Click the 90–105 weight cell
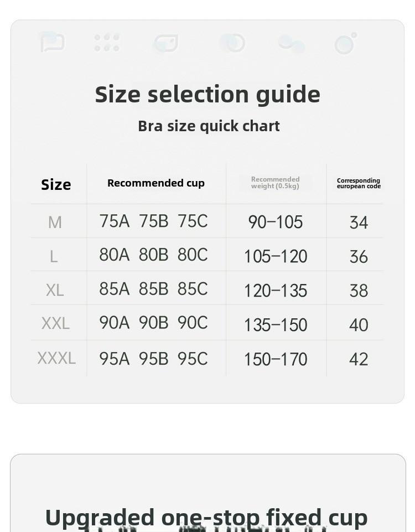This screenshot has height=532, width=415. [276, 223]
